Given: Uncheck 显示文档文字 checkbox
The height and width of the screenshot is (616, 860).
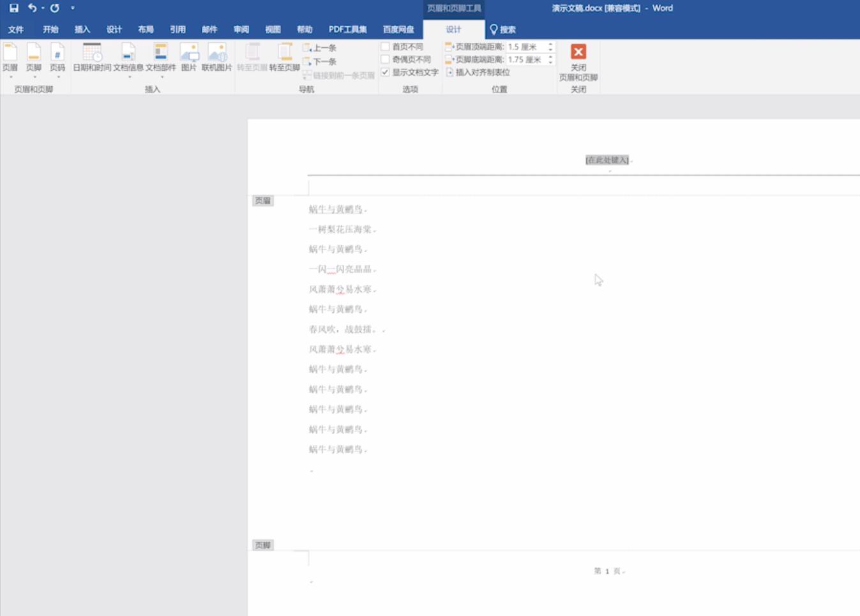Looking at the screenshot, I should pos(385,72).
